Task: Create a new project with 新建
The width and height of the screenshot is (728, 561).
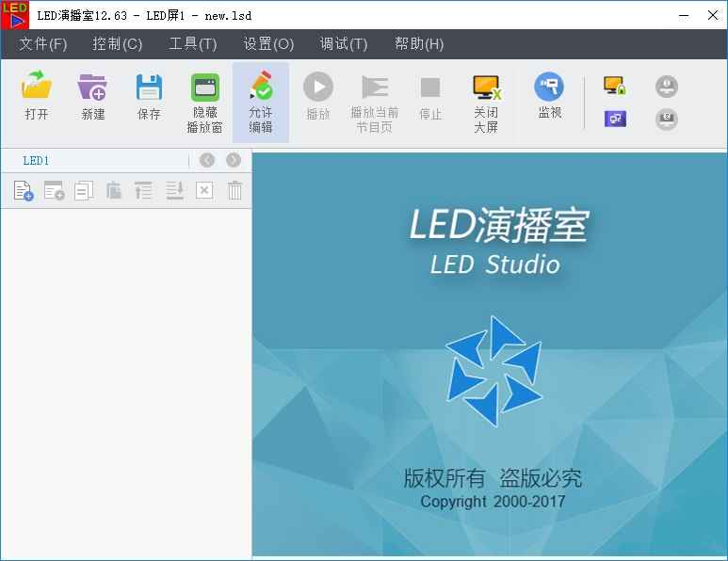Action: tap(92, 96)
